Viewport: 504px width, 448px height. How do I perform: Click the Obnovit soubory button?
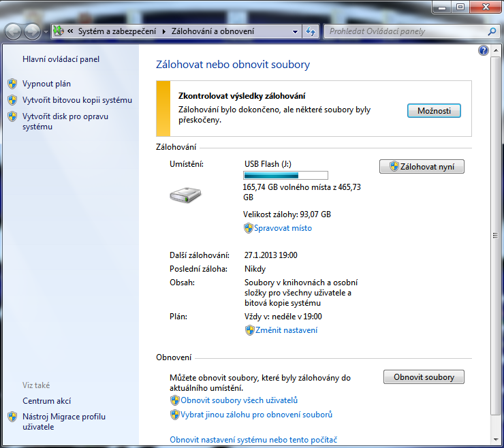[x=424, y=377]
